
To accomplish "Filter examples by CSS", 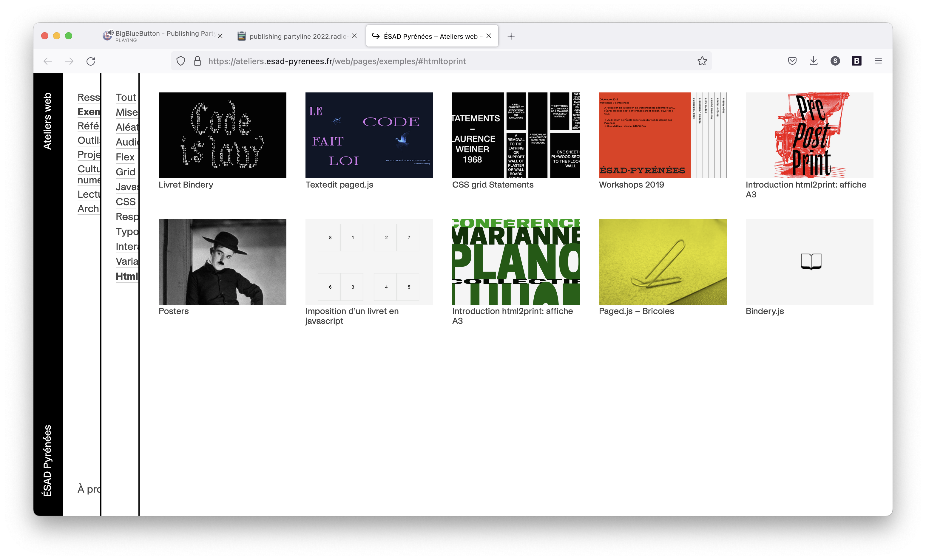I will 126,202.
